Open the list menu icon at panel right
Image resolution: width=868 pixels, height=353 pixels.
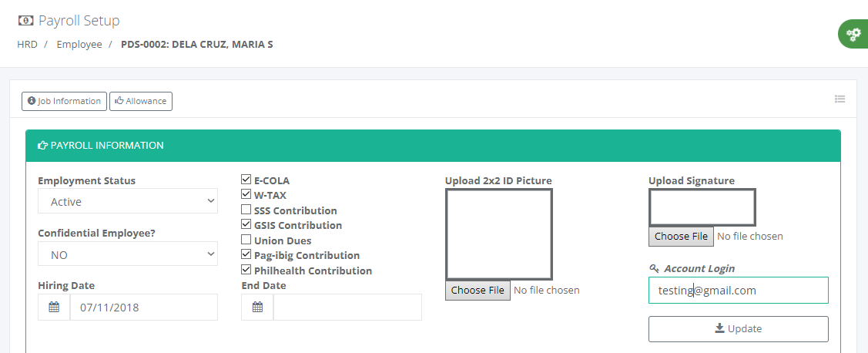click(x=840, y=99)
